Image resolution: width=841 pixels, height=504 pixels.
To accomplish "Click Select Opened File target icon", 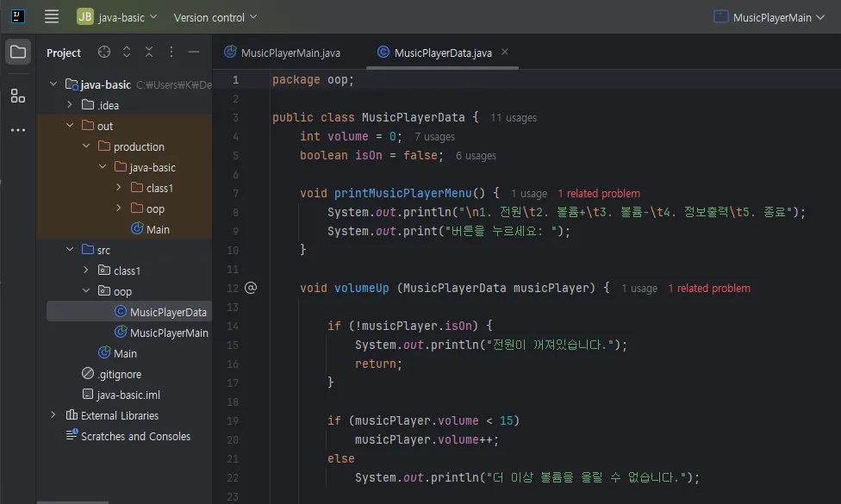I will point(104,53).
